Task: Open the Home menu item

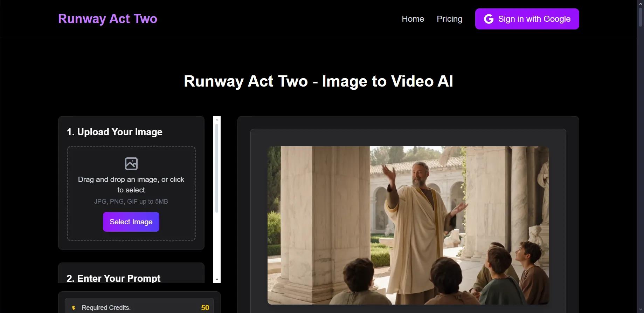Action: [413, 19]
